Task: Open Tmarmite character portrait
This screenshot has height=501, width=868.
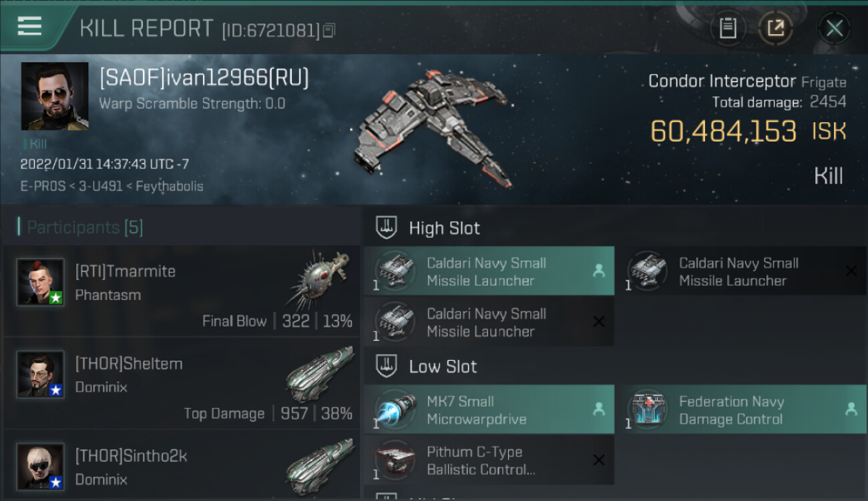Action: (41, 282)
